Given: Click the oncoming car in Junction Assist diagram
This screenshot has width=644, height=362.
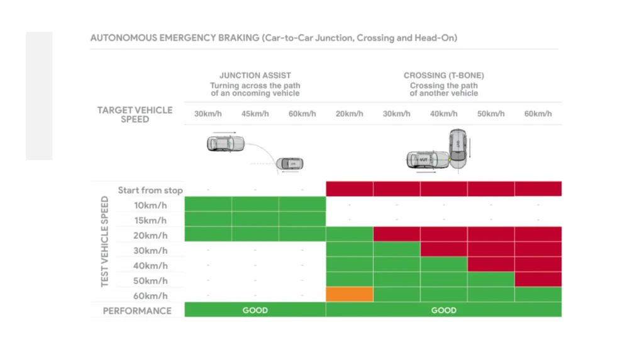Looking at the screenshot, I should 290,164.
